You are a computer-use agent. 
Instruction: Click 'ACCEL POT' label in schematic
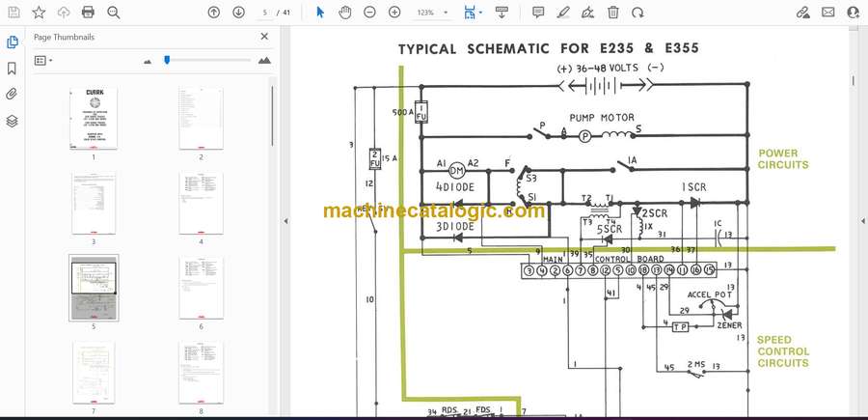pyautogui.click(x=709, y=294)
